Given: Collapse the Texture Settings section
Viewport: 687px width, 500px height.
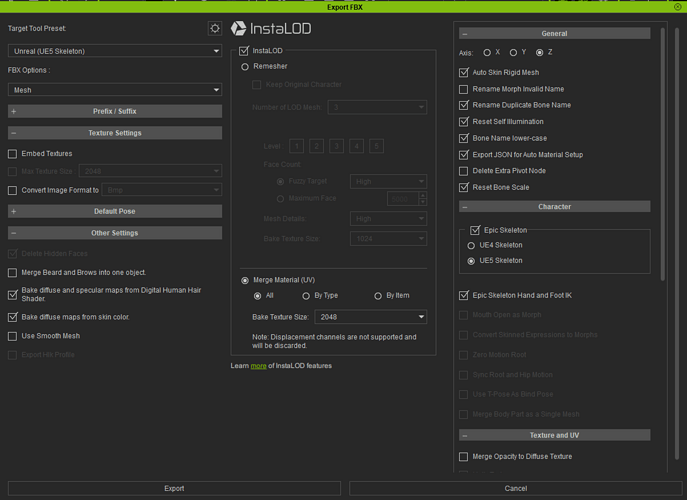Looking at the screenshot, I should tap(115, 133).
